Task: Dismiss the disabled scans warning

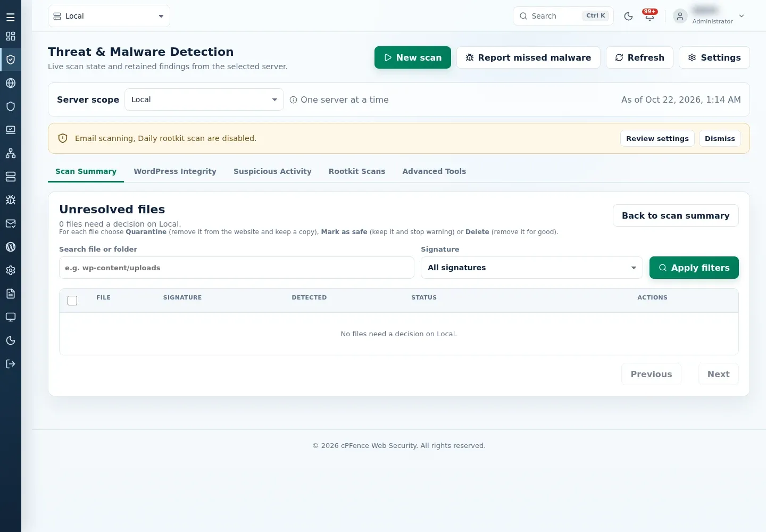Action: point(720,138)
